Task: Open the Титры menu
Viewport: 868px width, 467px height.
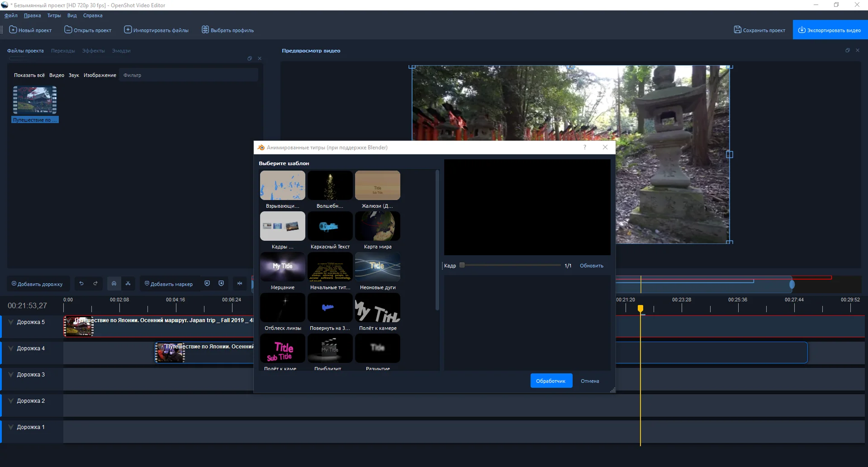Action: click(54, 15)
